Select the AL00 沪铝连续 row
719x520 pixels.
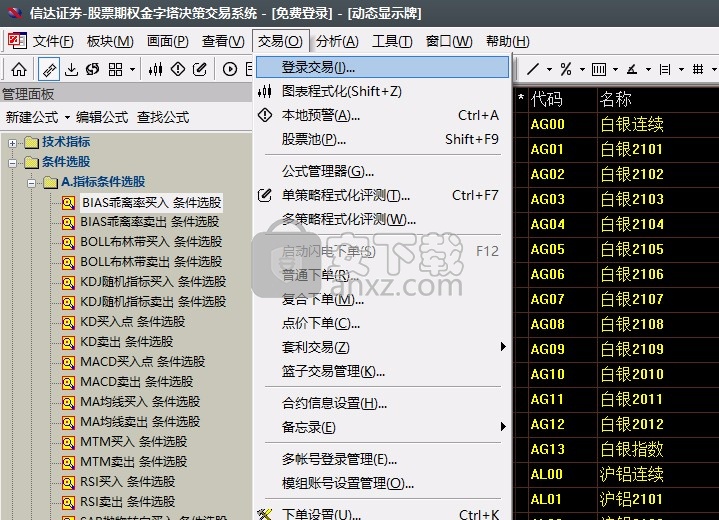616,474
